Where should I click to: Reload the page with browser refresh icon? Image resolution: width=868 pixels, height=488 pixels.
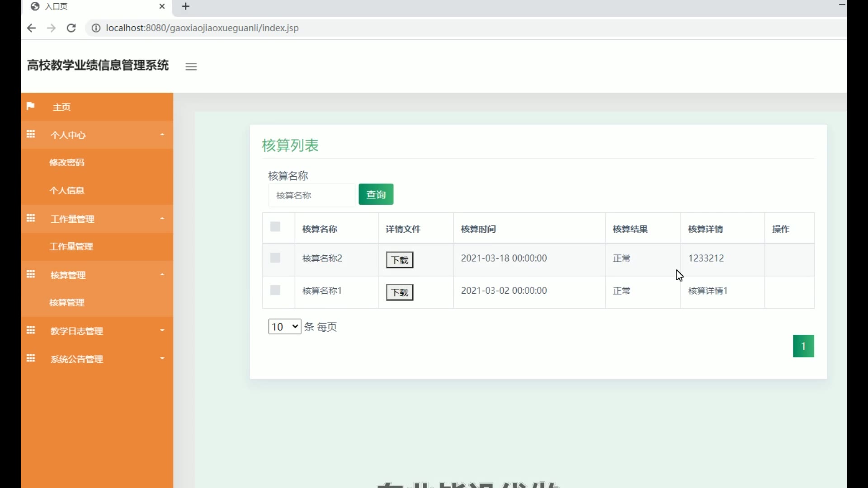point(71,28)
